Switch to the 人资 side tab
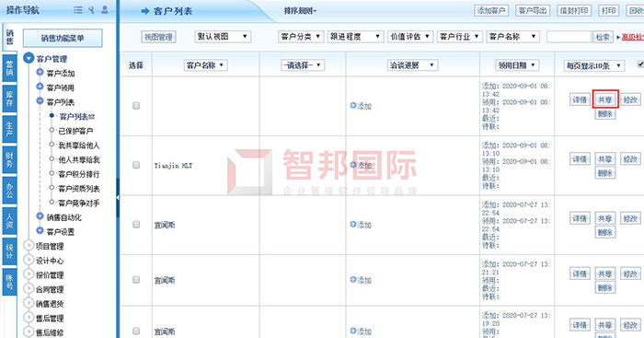Viewport: 644px width, 338px height. [9, 221]
